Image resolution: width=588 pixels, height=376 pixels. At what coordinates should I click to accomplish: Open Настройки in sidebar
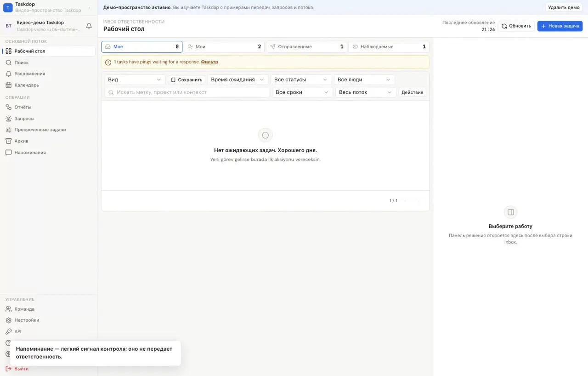point(49,320)
